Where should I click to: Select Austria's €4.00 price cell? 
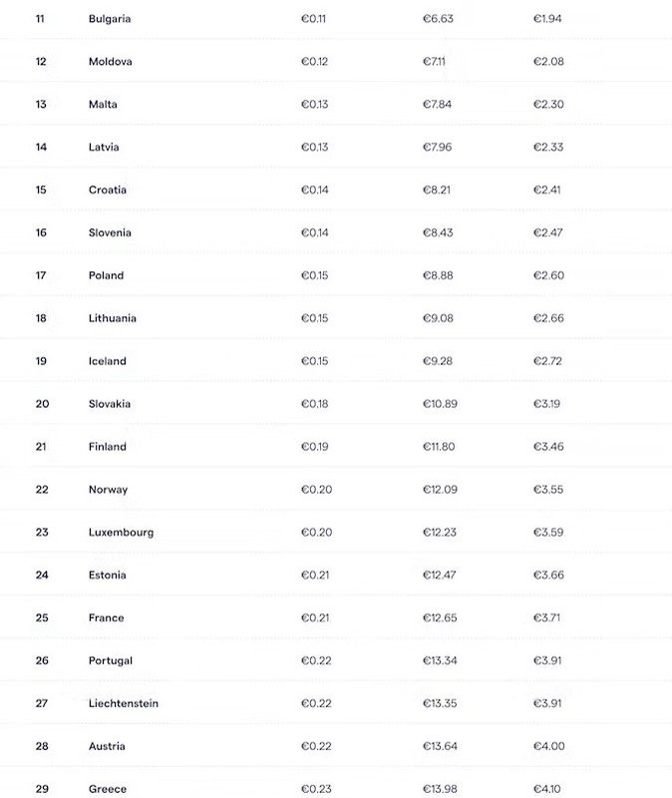click(548, 746)
